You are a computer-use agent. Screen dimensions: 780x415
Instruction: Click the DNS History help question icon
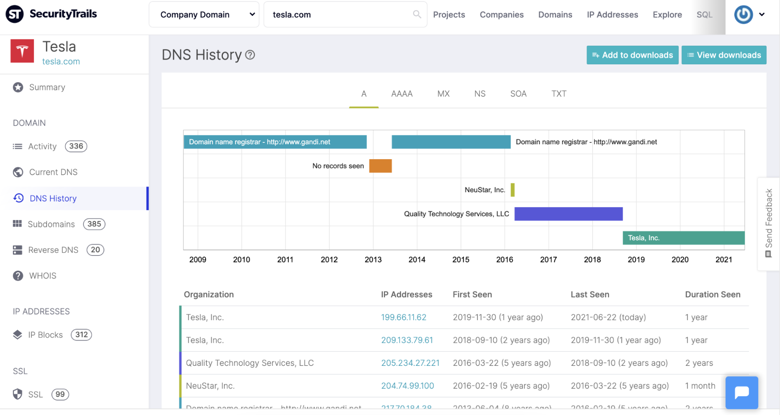[x=250, y=55]
